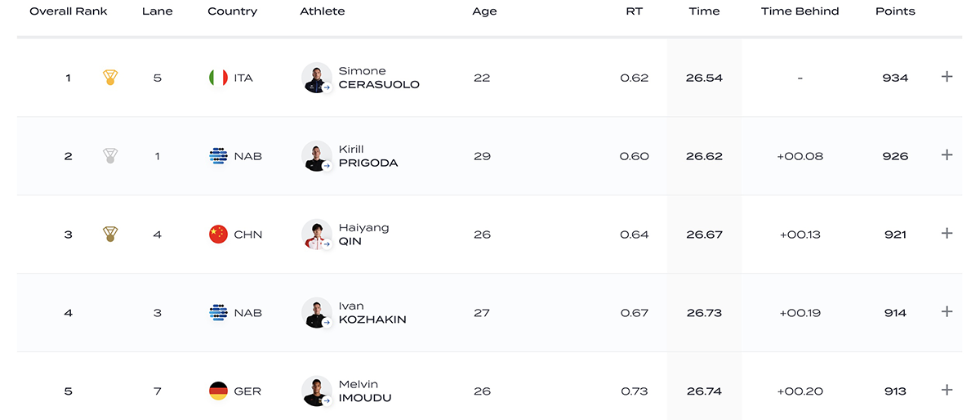Click the NAB emblem in Prigoda's row

(x=218, y=156)
